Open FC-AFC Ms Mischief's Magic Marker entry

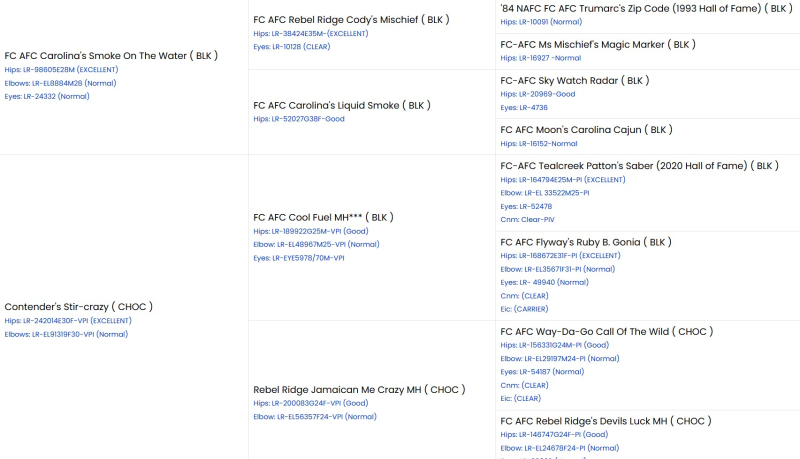[598, 45]
